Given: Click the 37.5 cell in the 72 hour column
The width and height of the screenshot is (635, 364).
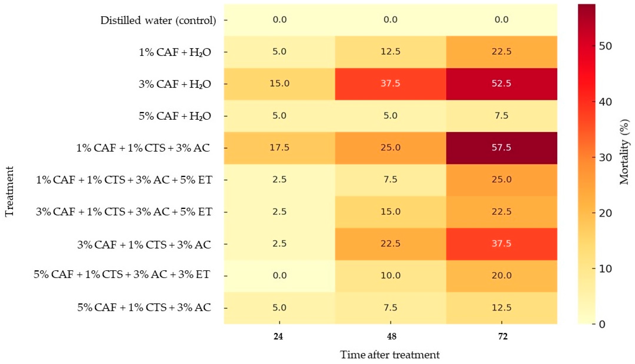Looking at the screenshot, I should point(501,244).
